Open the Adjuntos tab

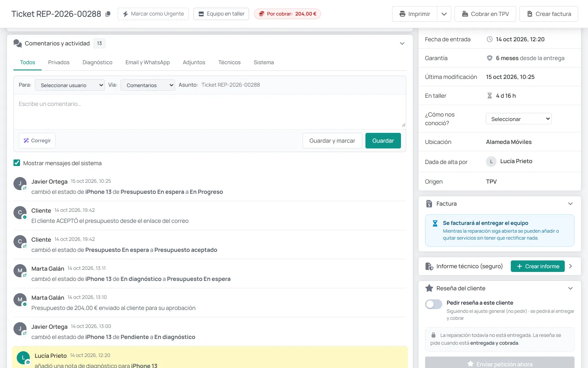tap(194, 63)
